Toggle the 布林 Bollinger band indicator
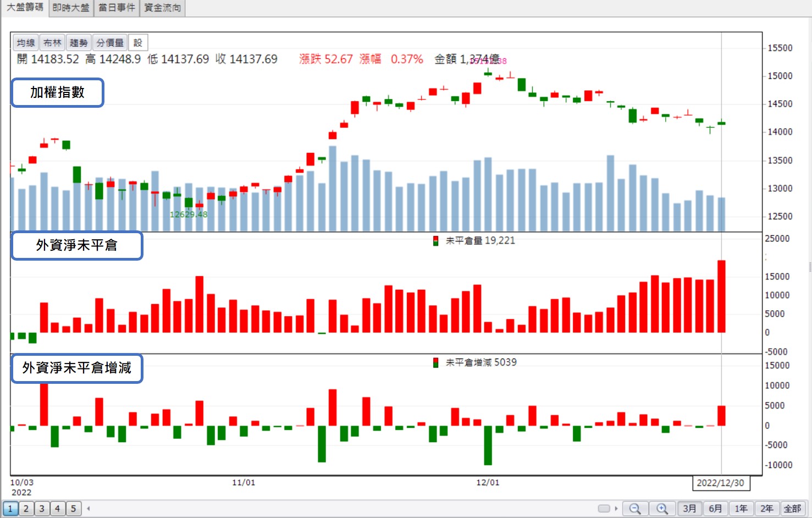This screenshot has height=518, width=812. click(x=52, y=43)
